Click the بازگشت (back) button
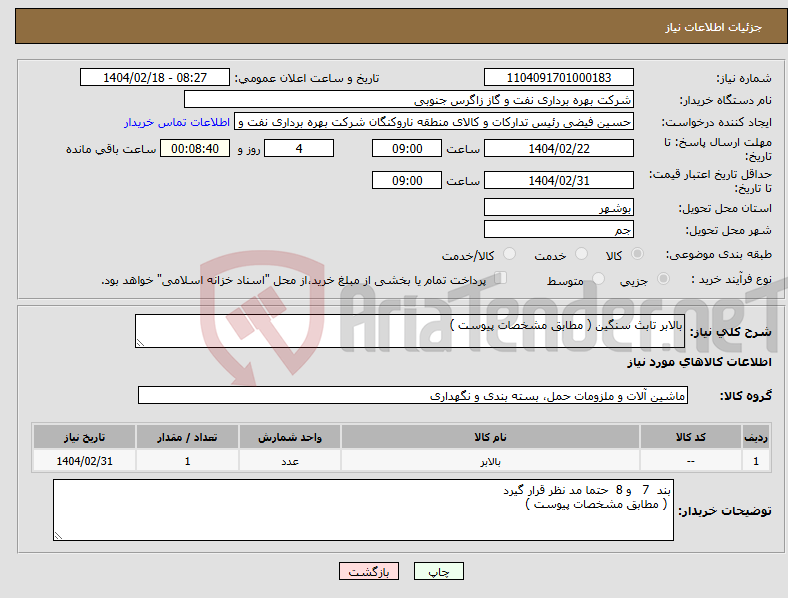 click(369, 571)
